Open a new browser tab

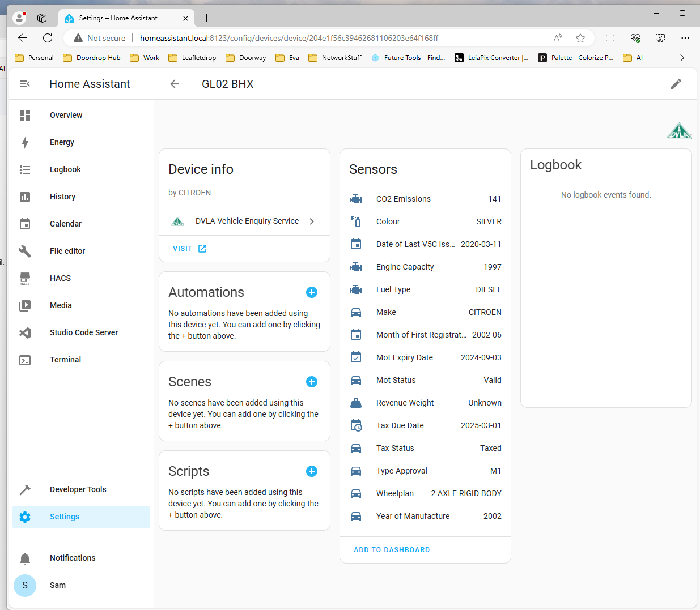(207, 18)
